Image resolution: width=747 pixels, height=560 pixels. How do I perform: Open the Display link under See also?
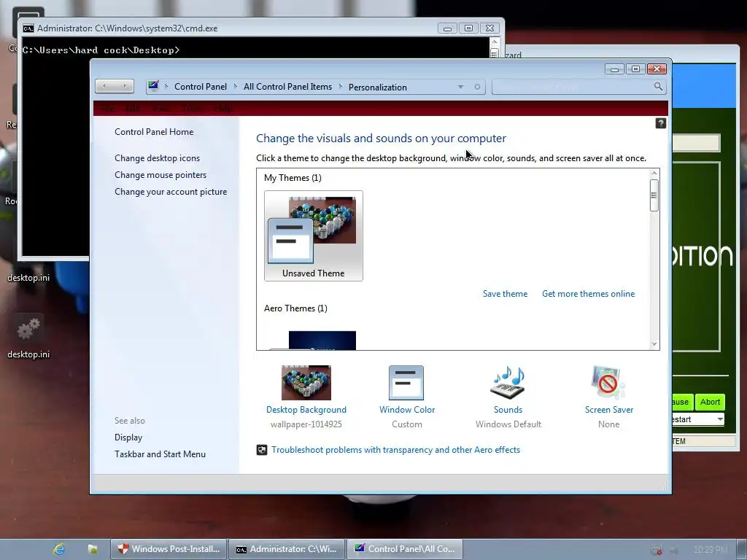(x=128, y=437)
